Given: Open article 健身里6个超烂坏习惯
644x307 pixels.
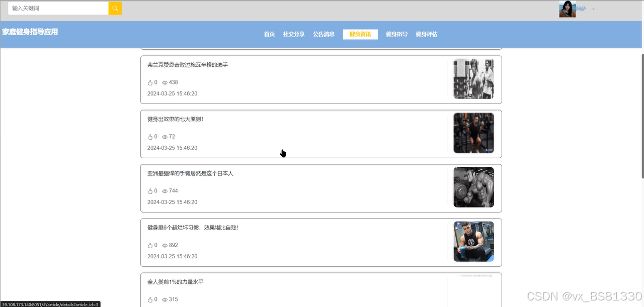Looking at the screenshot, I should pos(193,228).
